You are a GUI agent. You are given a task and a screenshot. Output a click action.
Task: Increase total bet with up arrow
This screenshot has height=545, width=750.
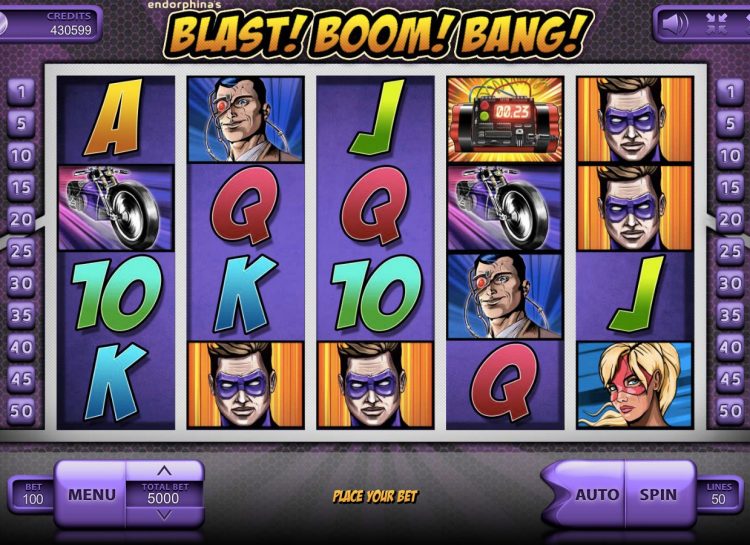coord(164,471)
